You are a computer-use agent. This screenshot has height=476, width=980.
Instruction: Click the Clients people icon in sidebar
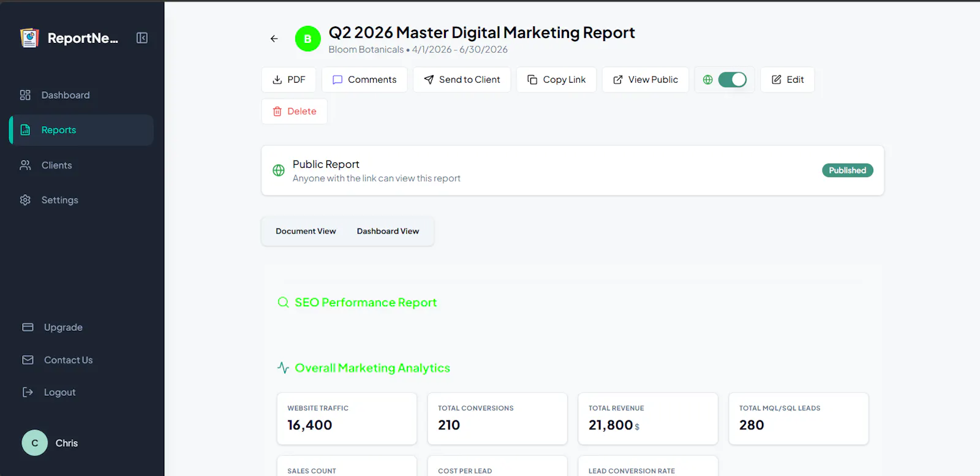click(x=25, y=165)
